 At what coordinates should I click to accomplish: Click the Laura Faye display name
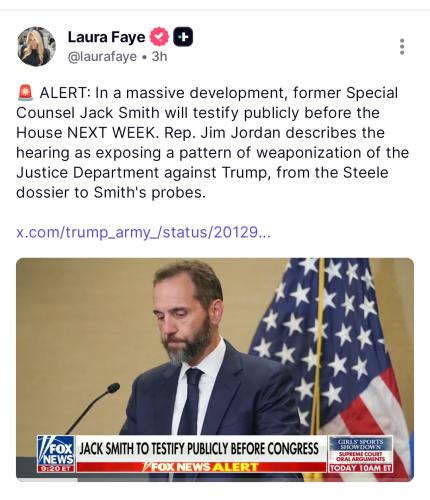pos(106,37)
